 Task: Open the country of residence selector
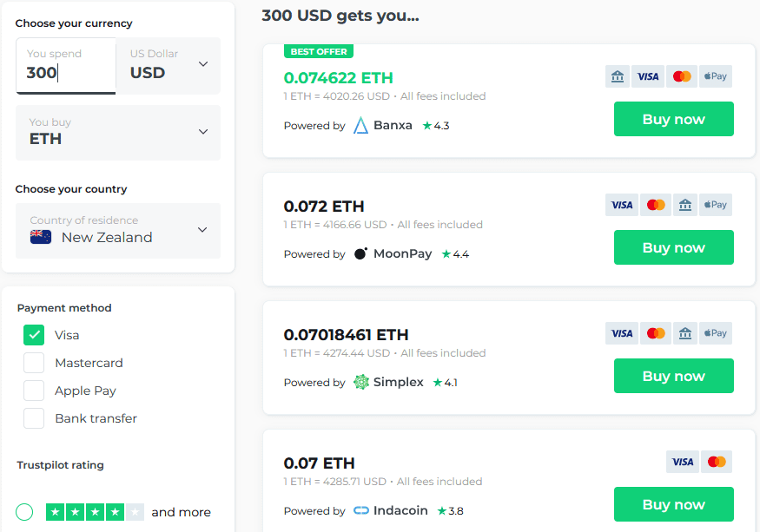coord(117,231)
